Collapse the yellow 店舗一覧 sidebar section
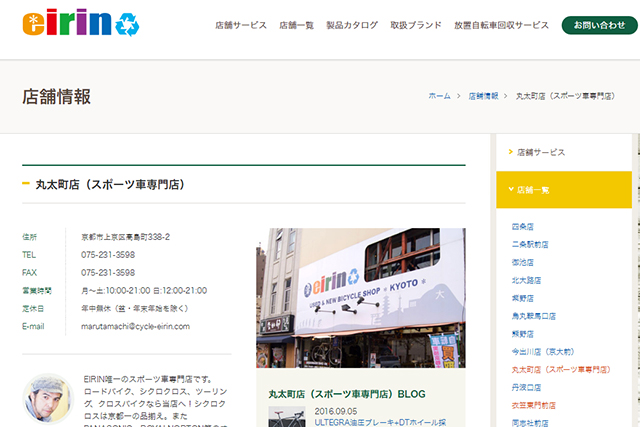 564,189
